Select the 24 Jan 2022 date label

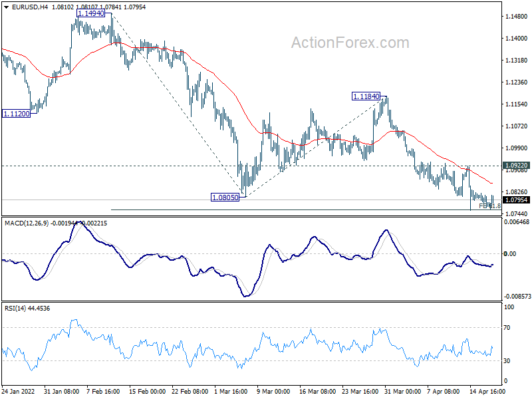point(19,392)
